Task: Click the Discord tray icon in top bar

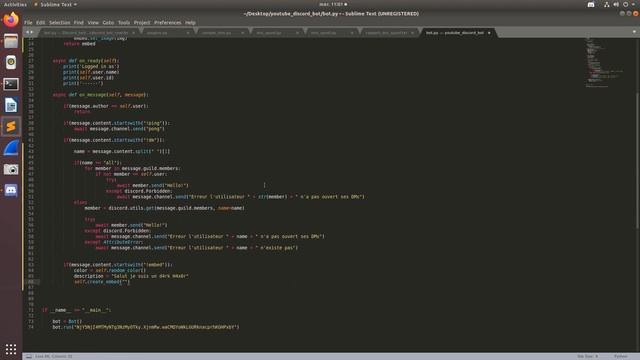Action: (x=591, y=4)
